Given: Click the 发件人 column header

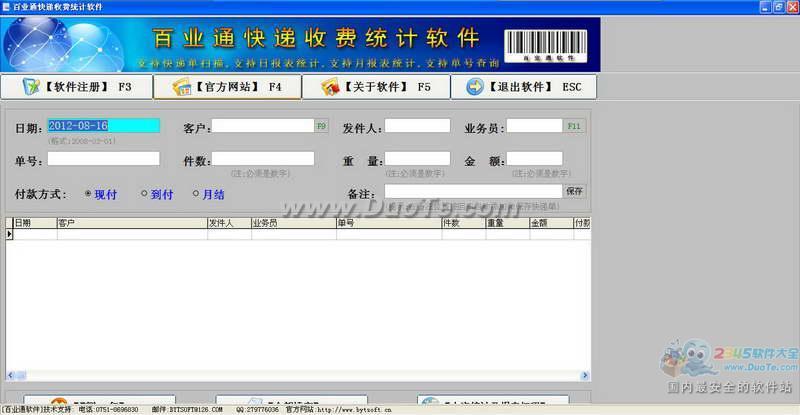Looking at the screenshot, I should (x=230, y=223).
